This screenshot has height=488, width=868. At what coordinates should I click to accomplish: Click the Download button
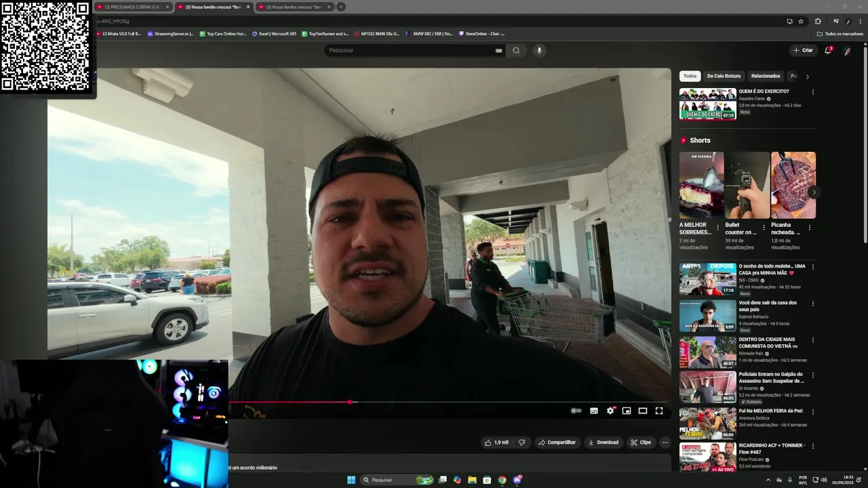point(604,443)
